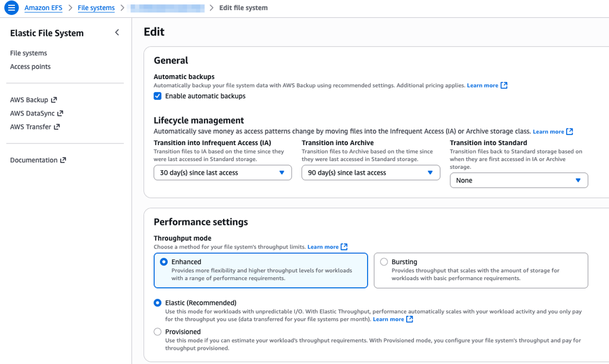This screenshot has width=609, height=364.
Task: Open AWS Transfer from sidebar
Action: (x=31, y=127)
